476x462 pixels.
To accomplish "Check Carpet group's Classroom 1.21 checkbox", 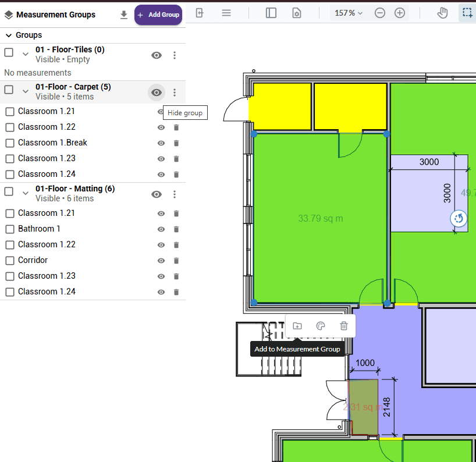I will 10,112.
